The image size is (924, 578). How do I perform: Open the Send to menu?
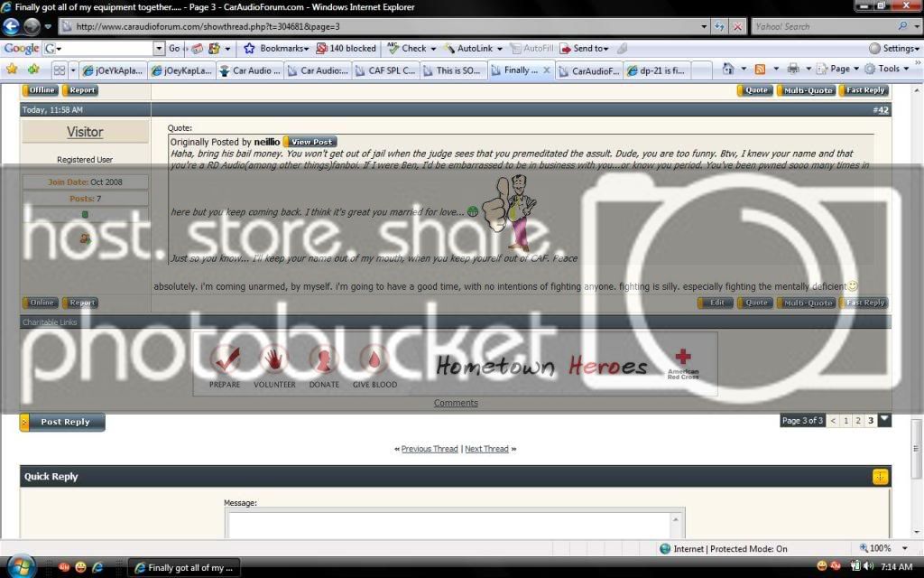(584, 49)
